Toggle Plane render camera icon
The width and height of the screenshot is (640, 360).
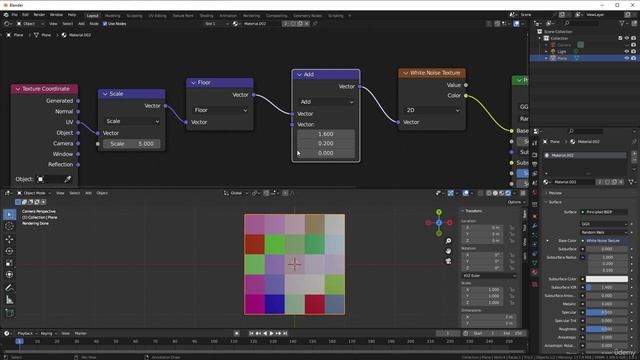pyautogui.click(x=633, y=58)
